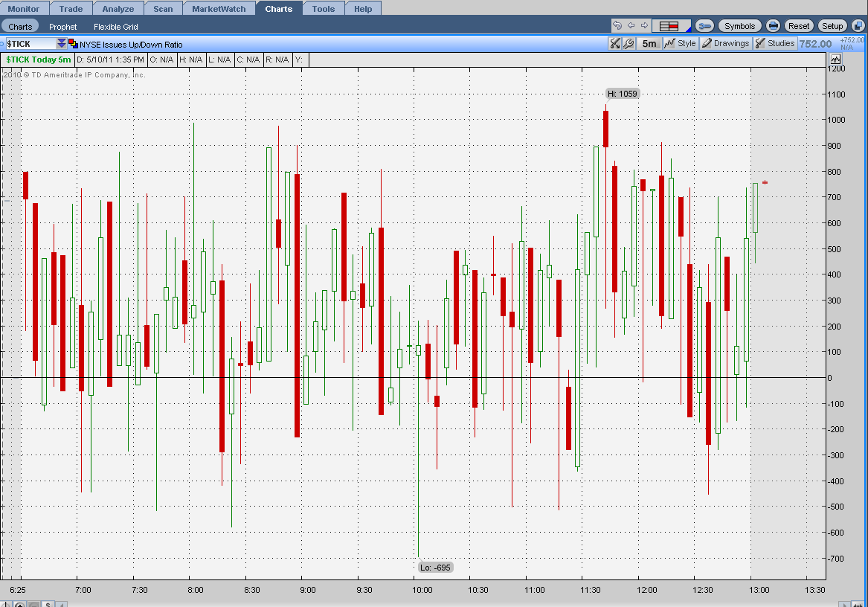Click the crosshair icon at bottom-left corner
868x607 pixels.
[x=6, y=604]
